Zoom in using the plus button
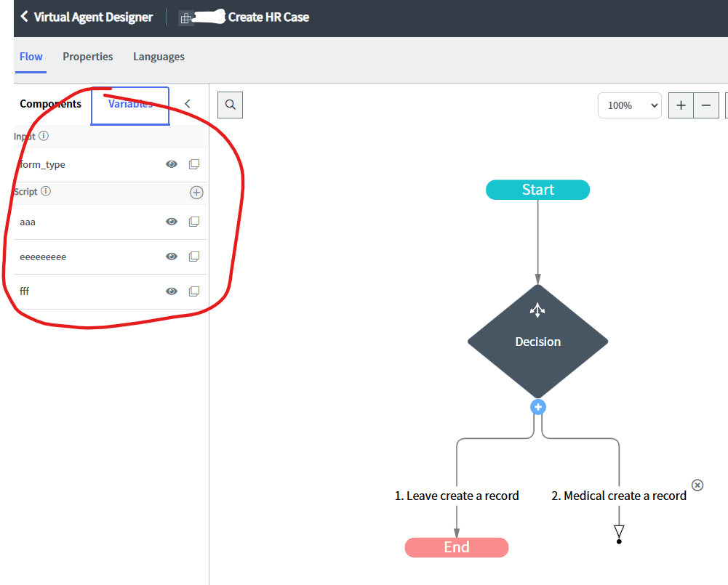This screenshot has height=585, width=728. (x=680, y=105)
